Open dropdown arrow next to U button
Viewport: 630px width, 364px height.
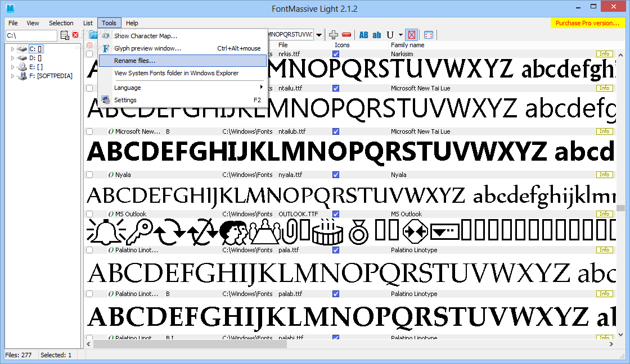[x=400, y=35]
